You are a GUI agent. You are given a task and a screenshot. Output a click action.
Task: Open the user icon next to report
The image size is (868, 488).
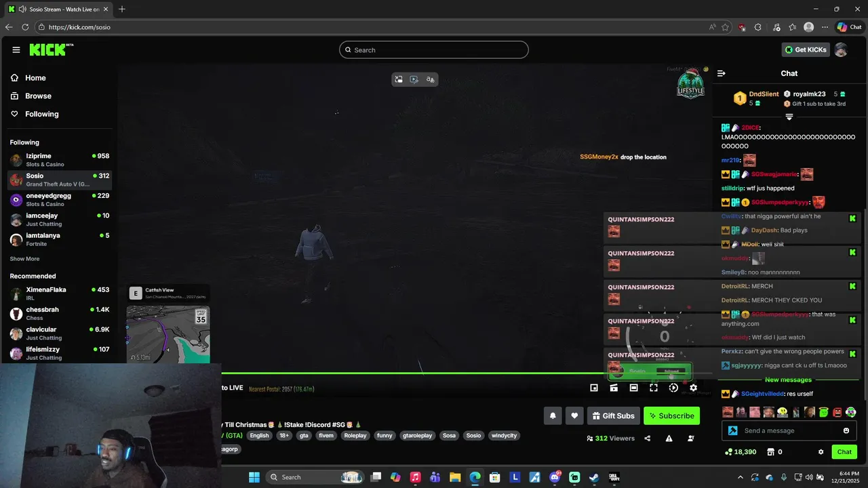pos(691,439)
